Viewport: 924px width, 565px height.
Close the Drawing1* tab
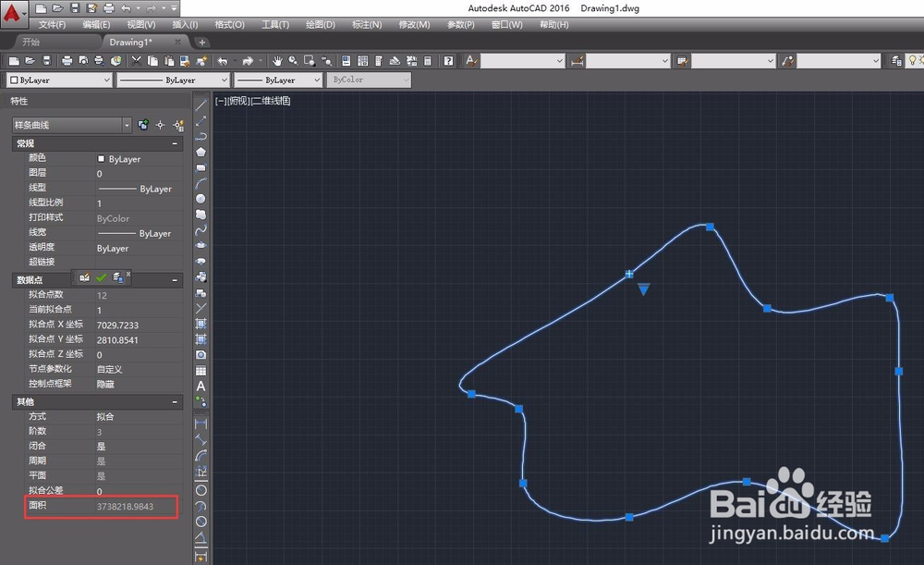click(177, 42)
